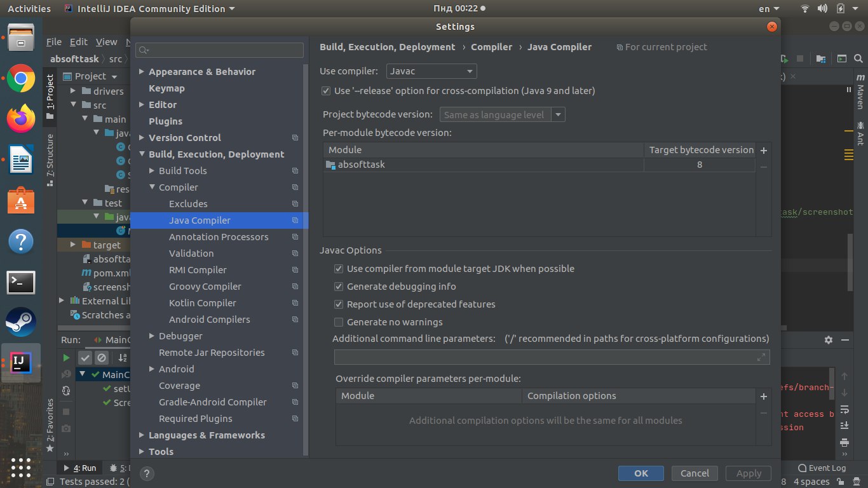Expand the command line parameters field
The height and width of the screenshot is (488, 868).
click(x=761, y=357)
